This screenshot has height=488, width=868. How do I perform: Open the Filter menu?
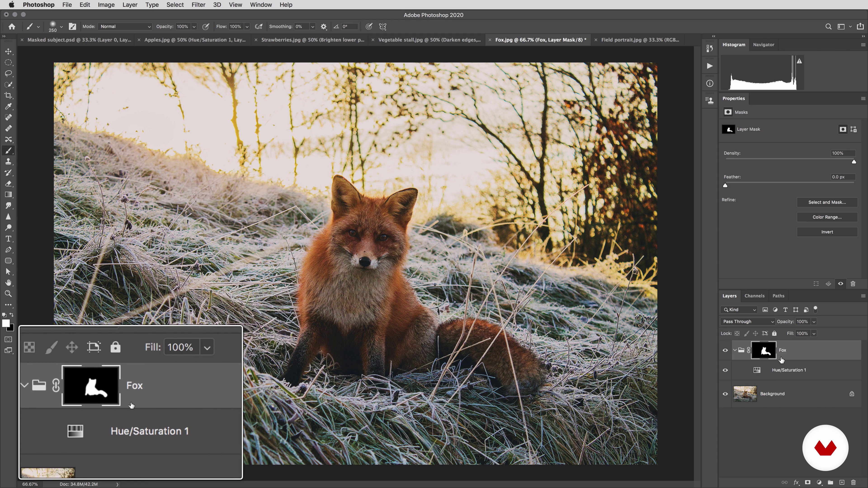198,5
